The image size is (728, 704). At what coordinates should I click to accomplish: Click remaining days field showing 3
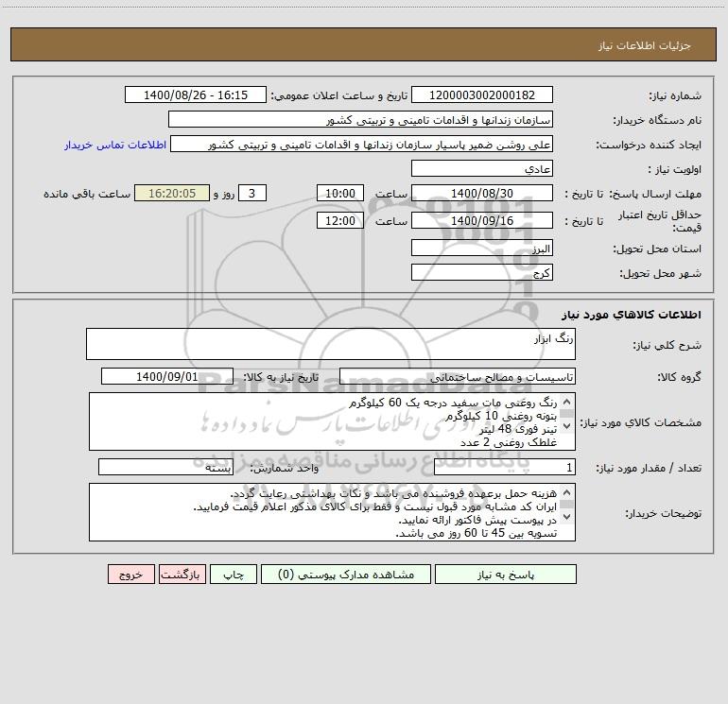pyautogui.click(x=252, y=193)
